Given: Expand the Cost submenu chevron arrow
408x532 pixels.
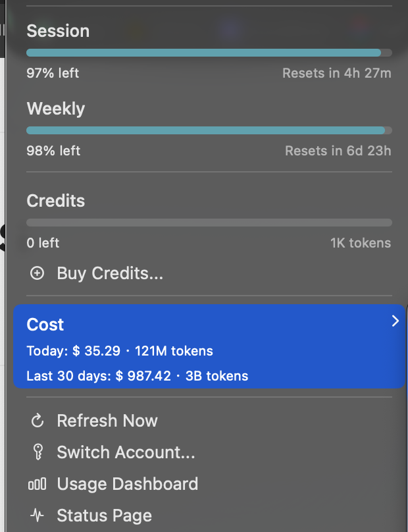Looking at the screenshot, I should (x=395, y=321).
